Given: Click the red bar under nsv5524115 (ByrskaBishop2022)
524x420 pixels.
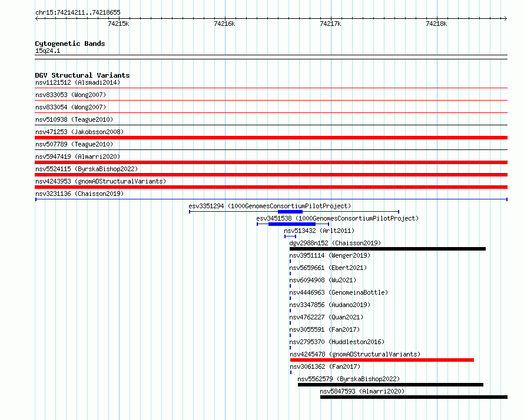Looking at the screenshot, I should tap(271, 175).
